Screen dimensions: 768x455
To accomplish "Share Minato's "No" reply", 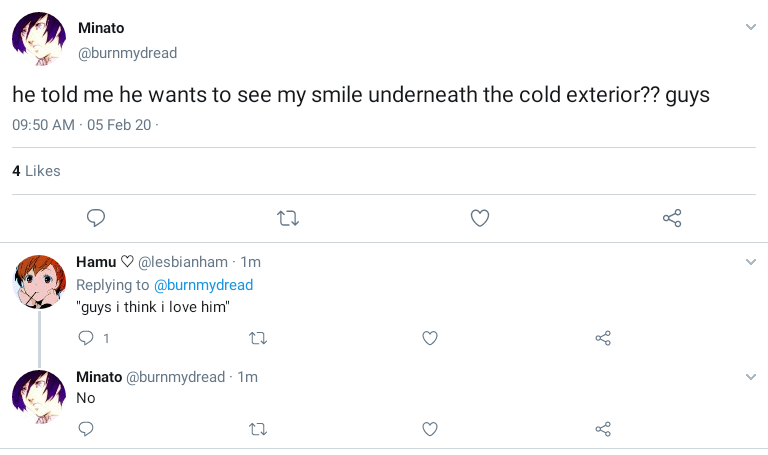I will pos(603,429).
